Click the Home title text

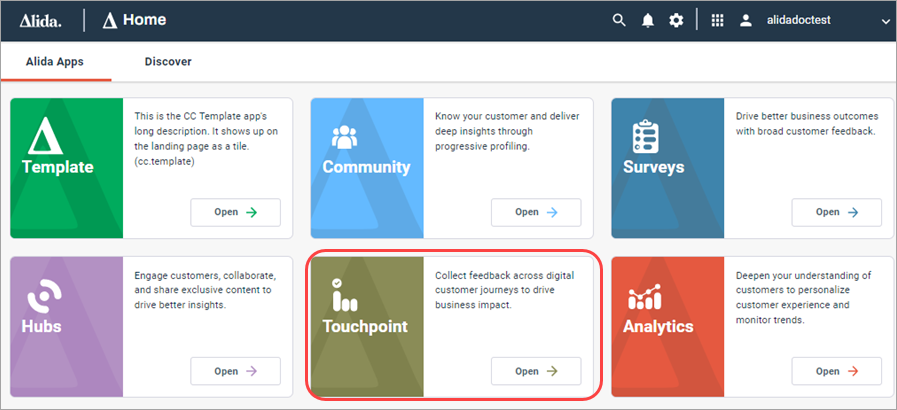click(x=145, y=20)
